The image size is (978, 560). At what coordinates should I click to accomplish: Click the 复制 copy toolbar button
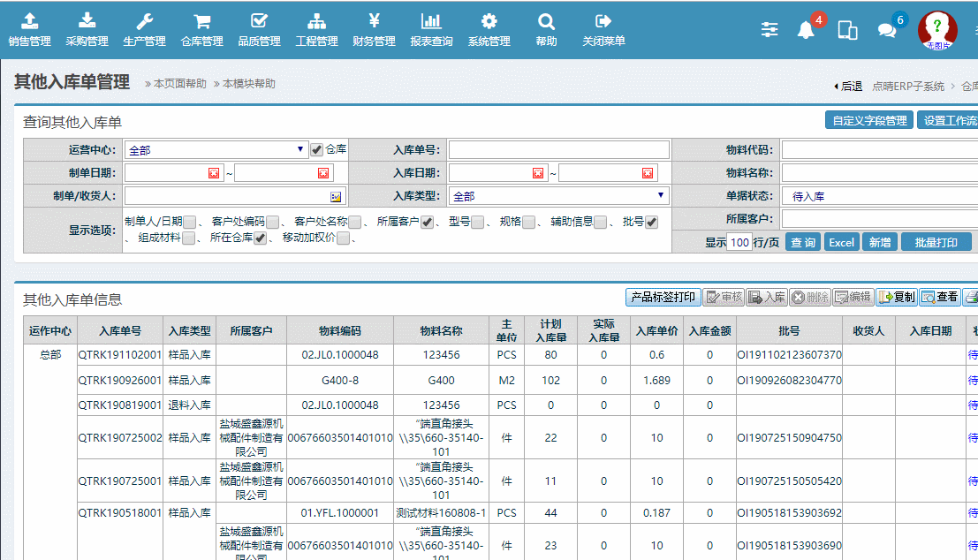[x=896, y=298]
